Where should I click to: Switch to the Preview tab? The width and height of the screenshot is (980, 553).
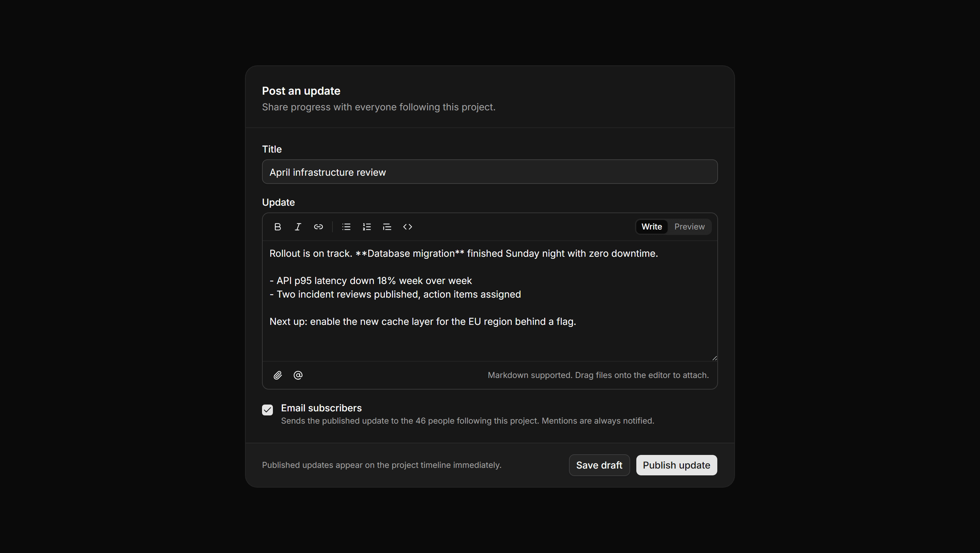[689, 227]
